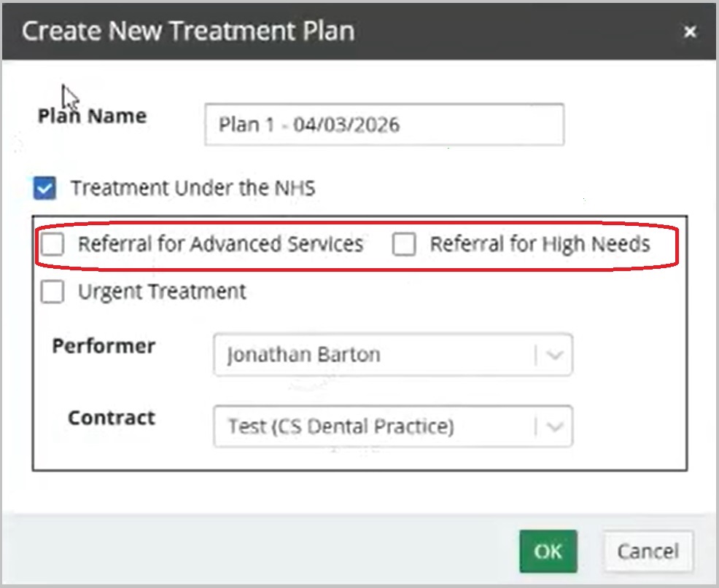The image size is (719, 588).
Task: Click the Urgent Treatment label text
Action: [x=162, y=292]
